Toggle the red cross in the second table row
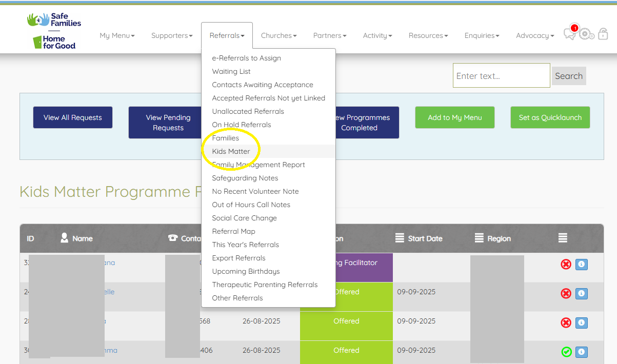The height and width of the screenshot is (364, 617). (x=566, y=294)
